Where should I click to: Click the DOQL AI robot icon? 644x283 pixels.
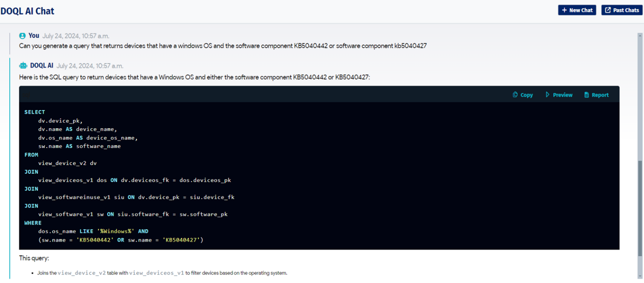[23, 65]
